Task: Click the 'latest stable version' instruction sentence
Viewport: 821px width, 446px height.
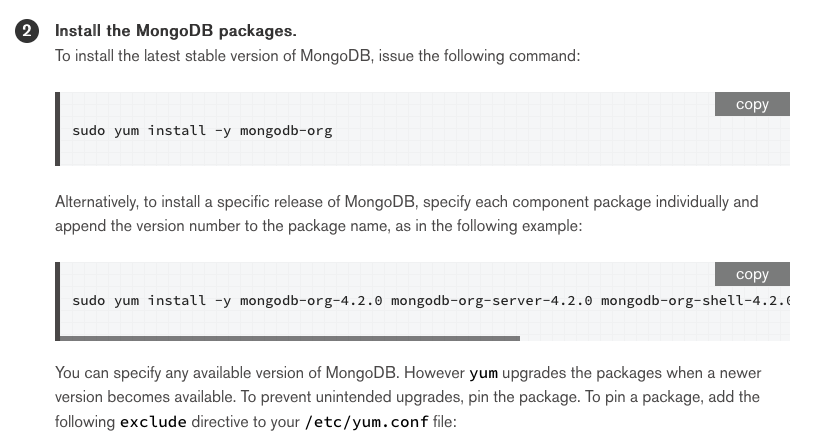Action: click(x=317, y=56)
